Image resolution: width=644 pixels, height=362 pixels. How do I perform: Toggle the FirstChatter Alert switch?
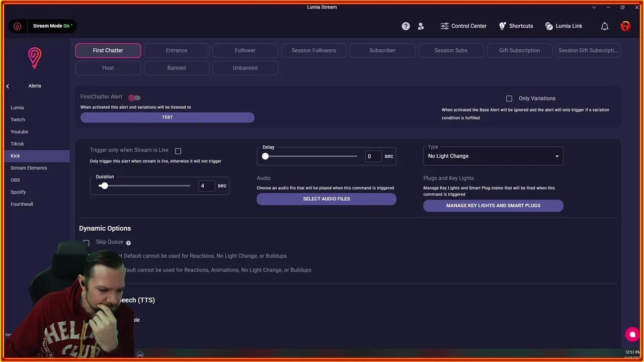pyautogui.click(x=134, y=98)
